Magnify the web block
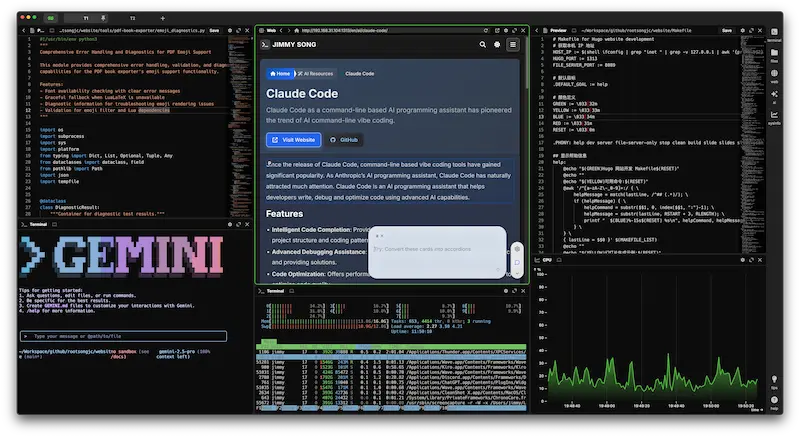800x437 pixels. tap(514, 31)
